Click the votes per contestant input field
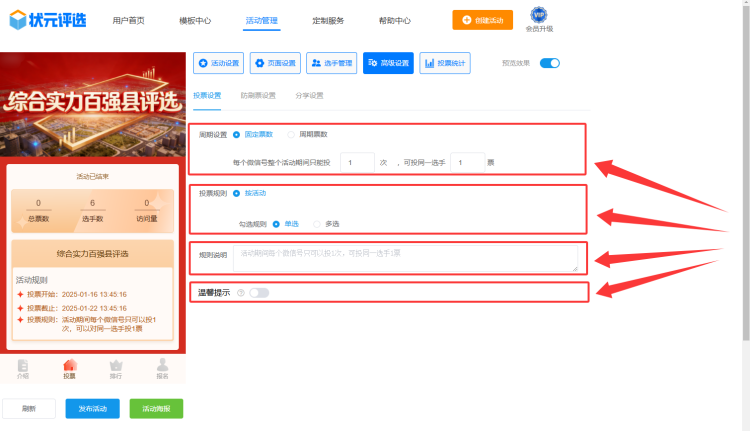The image size is (750, 431). pyautogui.click(x=468, y=163)
